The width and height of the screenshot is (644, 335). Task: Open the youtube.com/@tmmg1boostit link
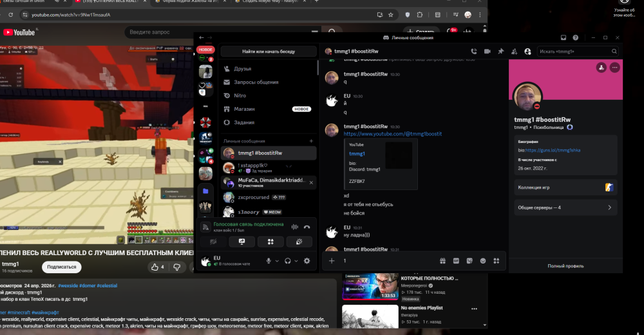[393, 134]
